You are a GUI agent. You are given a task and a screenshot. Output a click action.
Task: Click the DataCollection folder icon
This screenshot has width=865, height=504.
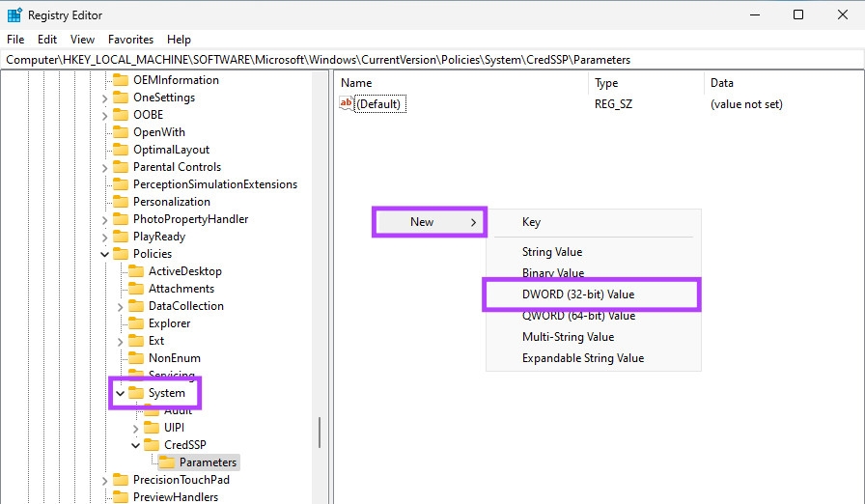[x=136, y=306]
